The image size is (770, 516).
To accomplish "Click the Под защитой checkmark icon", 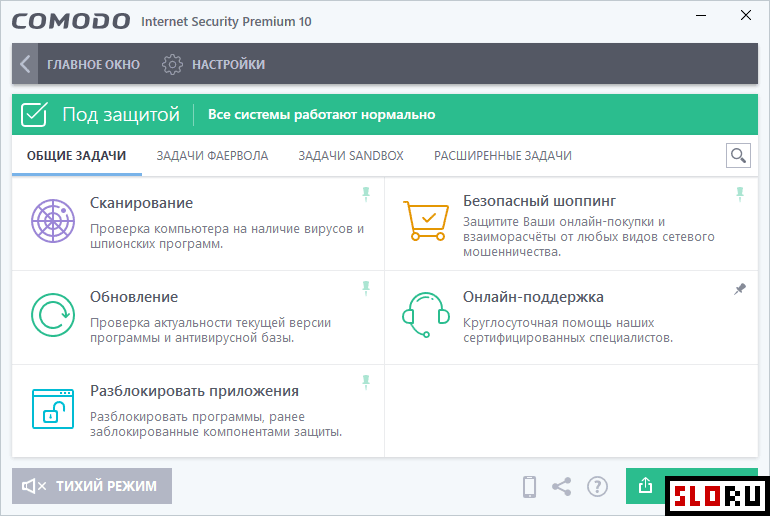I will click(x=34, y=114).
